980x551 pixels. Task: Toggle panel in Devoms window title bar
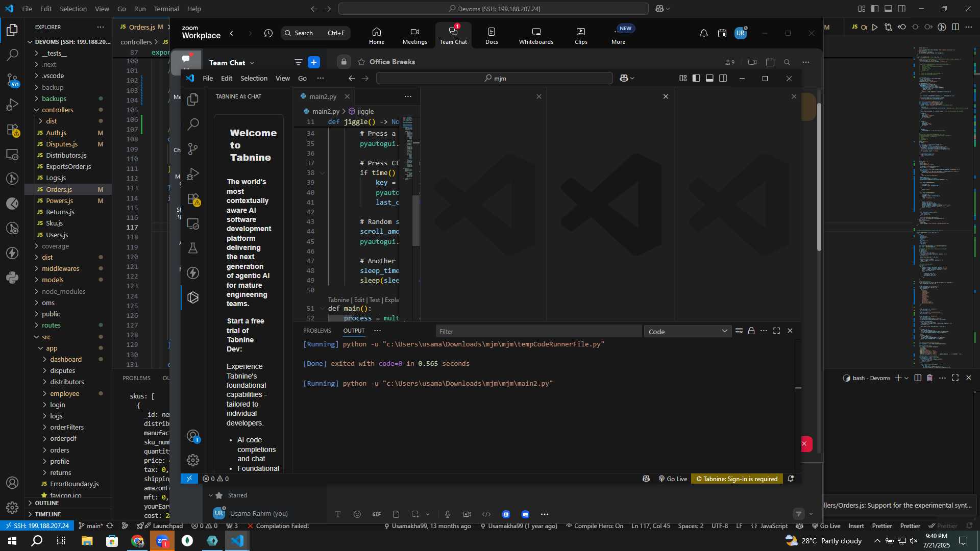pos(888,9)
